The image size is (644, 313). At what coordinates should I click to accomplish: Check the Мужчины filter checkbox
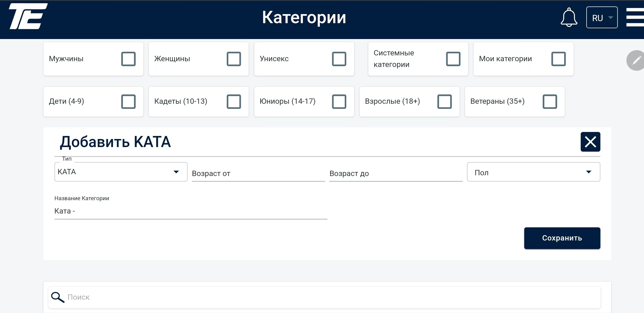click(x=128, y=59)
